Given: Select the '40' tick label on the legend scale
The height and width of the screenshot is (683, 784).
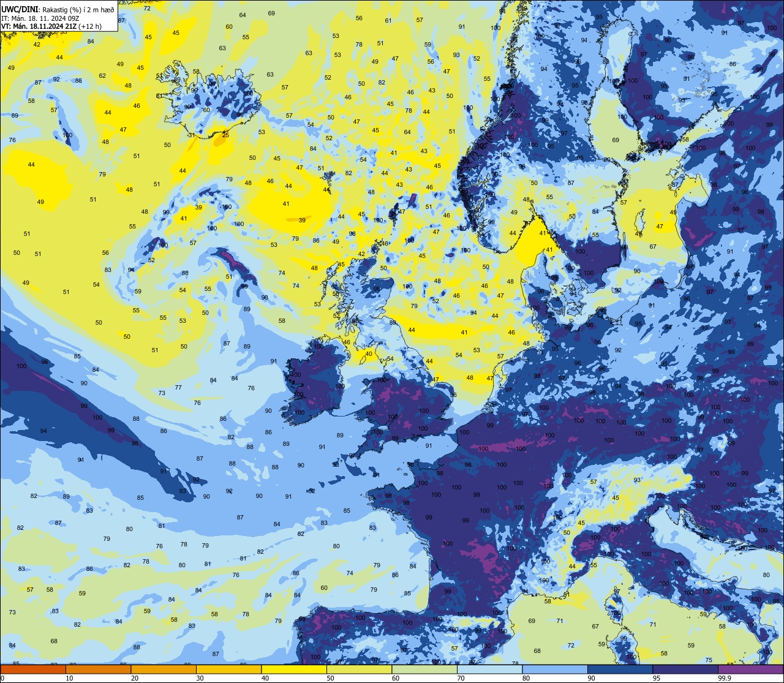Looking at the screenshot, I should click(x=265, y=678).
